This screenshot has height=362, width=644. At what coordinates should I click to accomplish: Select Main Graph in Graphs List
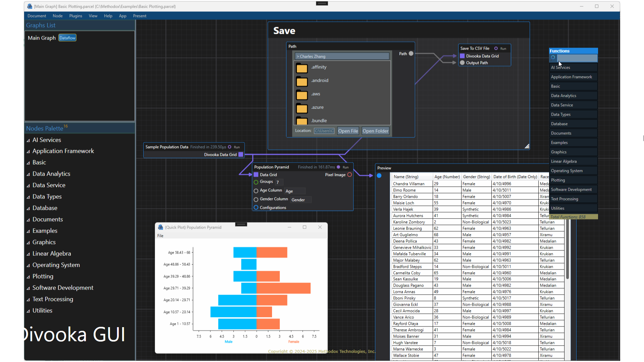pyautogui.click(x=42, y=38)
